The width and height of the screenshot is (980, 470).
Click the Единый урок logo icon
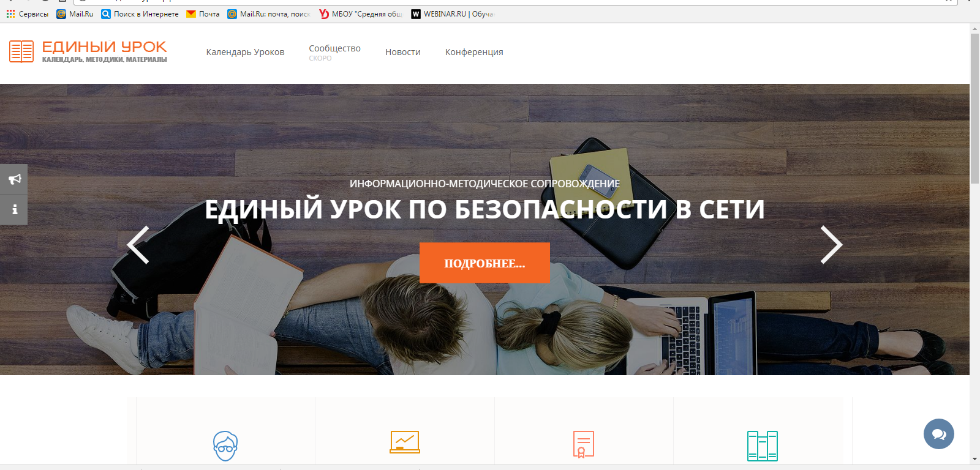pos(21,52)
